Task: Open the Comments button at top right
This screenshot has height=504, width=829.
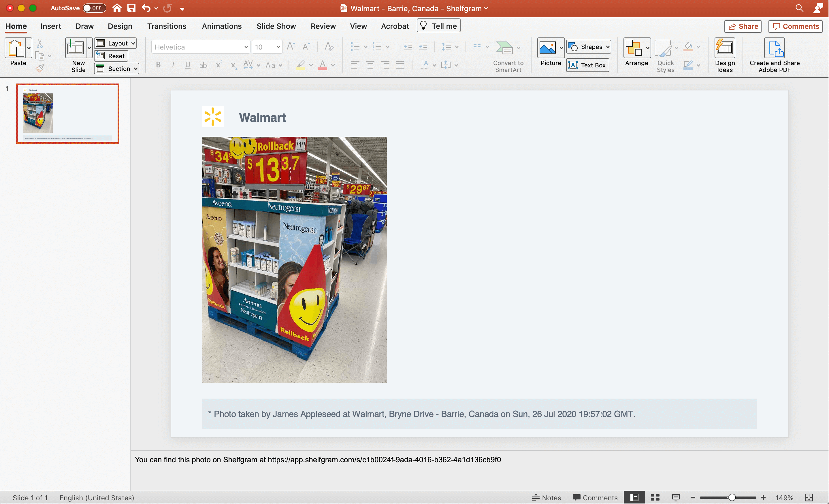Action: (x=795, y=26)
